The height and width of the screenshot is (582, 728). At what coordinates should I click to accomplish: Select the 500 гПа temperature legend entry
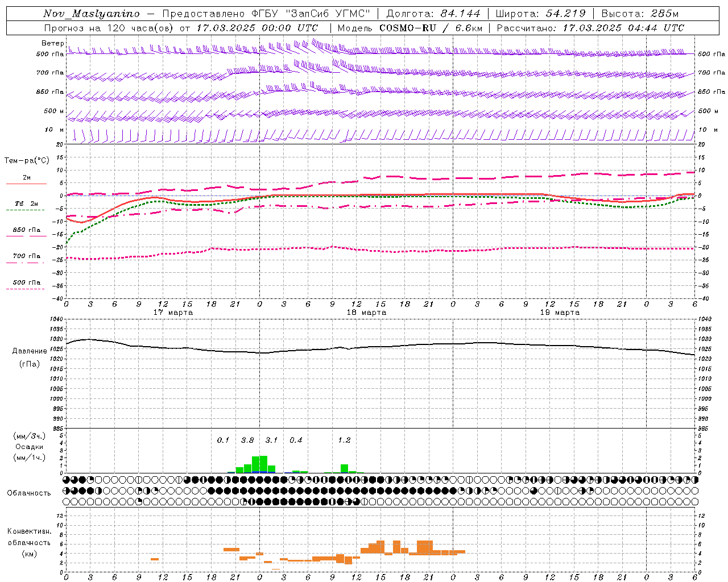click(x=27, y=282)
